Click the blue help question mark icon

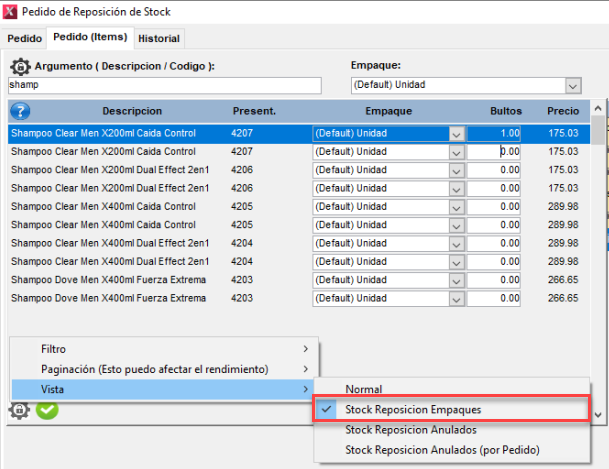coord(20,111)
